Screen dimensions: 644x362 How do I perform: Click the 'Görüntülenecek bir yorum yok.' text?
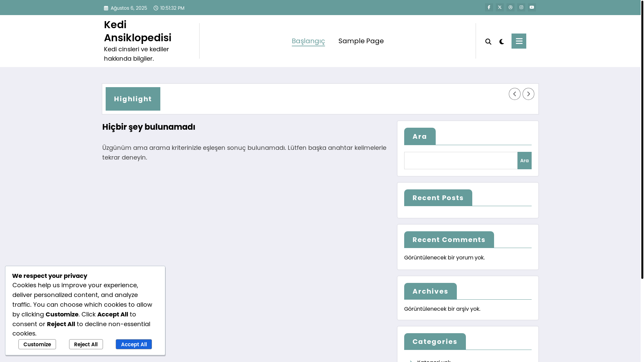[444, 258]
